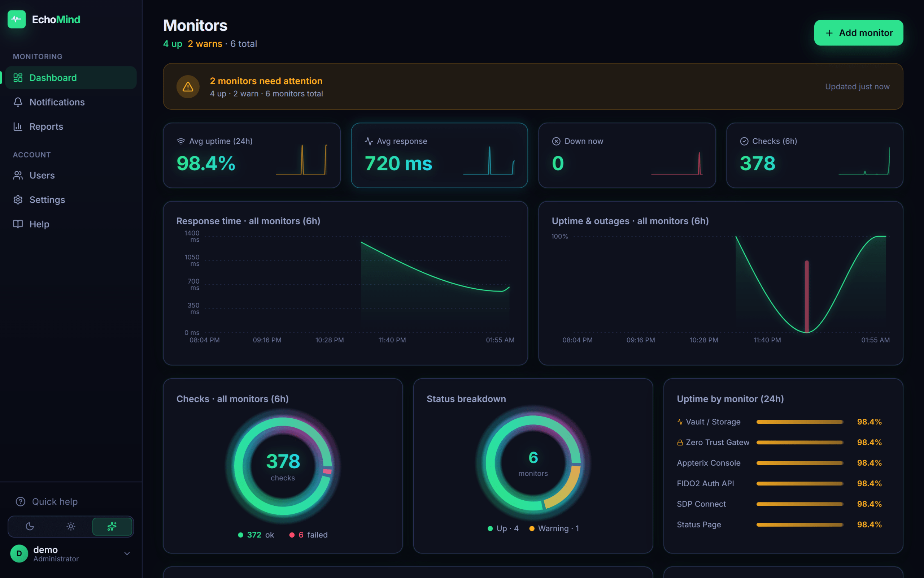
Task: Click the 'Uptime by monitor (24h)' title
Action: pyautogui.click(x=730, y=399)
